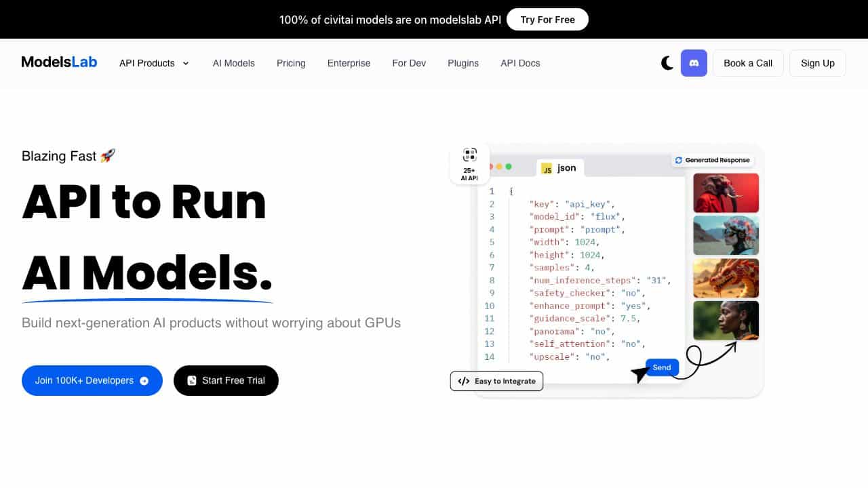Click the document icon in Start Free Trial
This screenshot has height=488, width=868.
coord(192,381)
